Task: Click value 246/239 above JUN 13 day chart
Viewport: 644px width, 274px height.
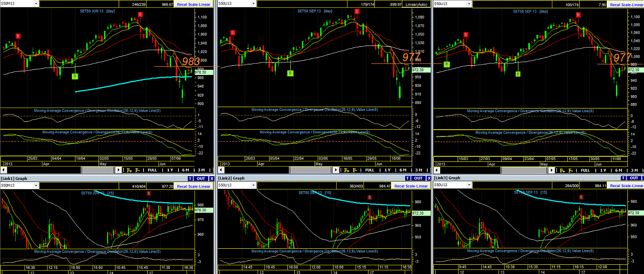Action: click(139, 4)
